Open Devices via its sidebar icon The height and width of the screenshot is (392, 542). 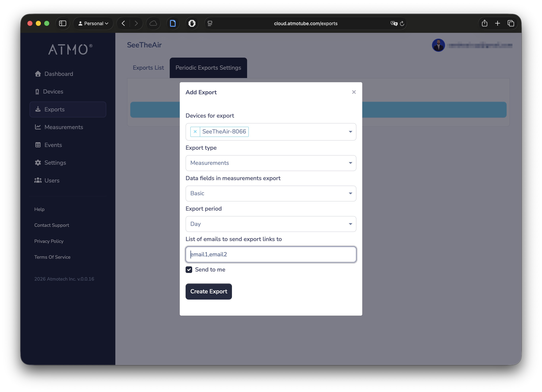pyautogui.click(x=37, y=92)
